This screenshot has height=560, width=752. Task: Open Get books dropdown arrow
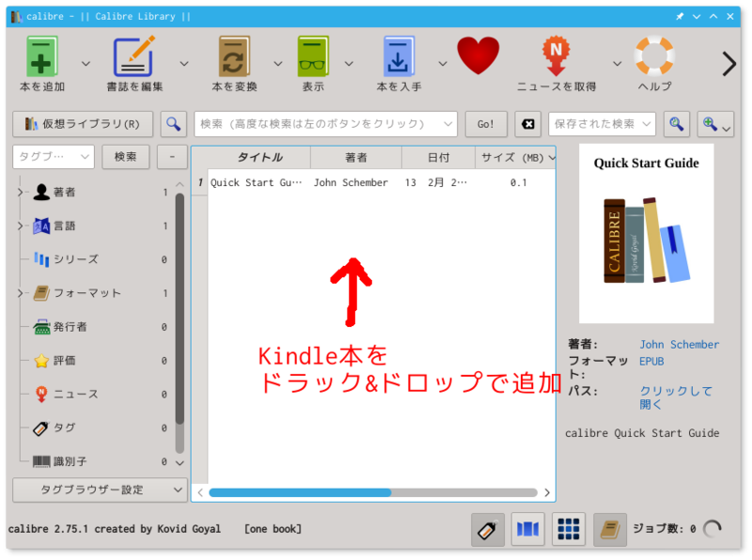[x=443, y=63]
